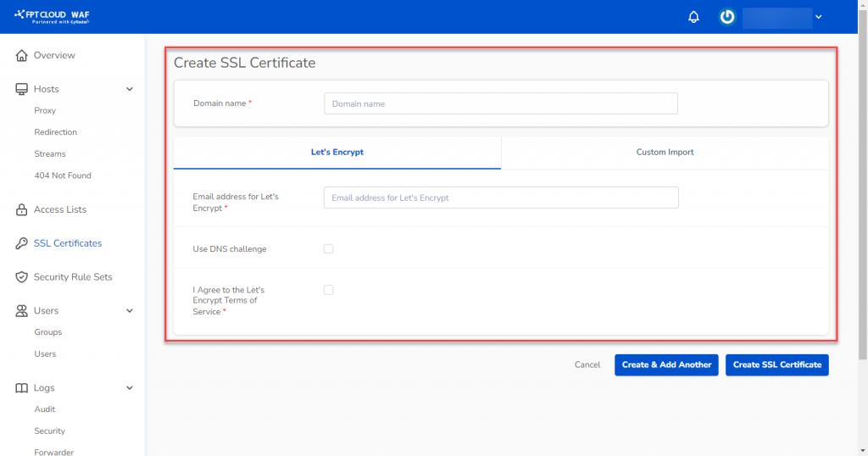
Task: Click the Domain name input field
Action: point(500,103)
